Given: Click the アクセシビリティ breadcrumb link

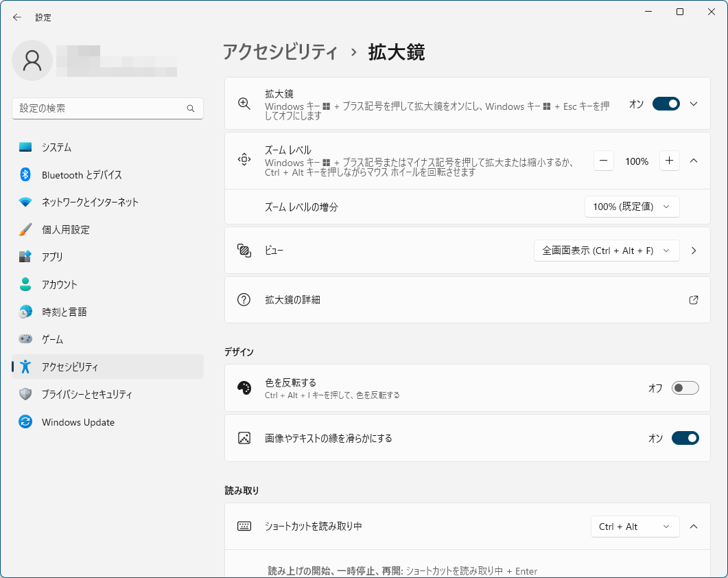Looking at the screenshot, I should pos(280,52).
